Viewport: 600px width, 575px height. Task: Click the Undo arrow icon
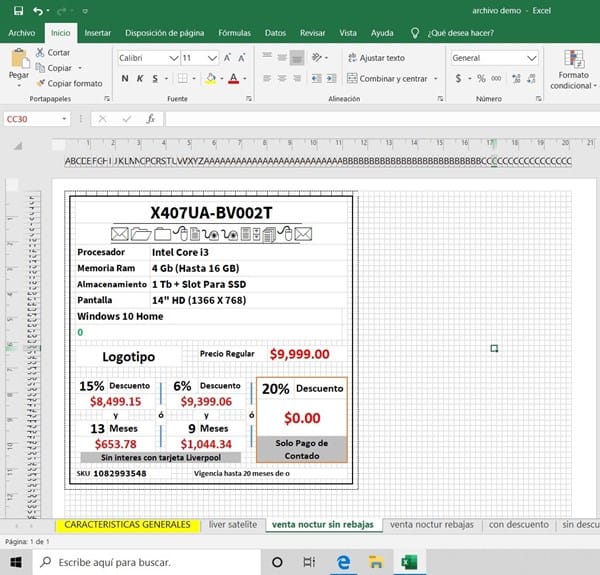point(37,11)
